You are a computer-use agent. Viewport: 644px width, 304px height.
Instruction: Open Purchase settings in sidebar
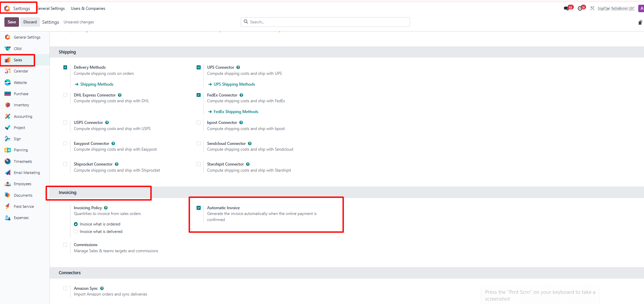25,94
